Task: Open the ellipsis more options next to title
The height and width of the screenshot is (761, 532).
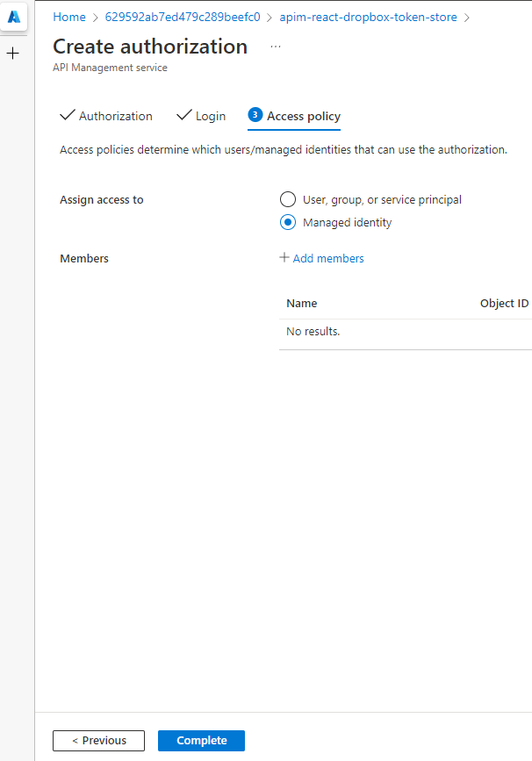Action: pos(276,47)
